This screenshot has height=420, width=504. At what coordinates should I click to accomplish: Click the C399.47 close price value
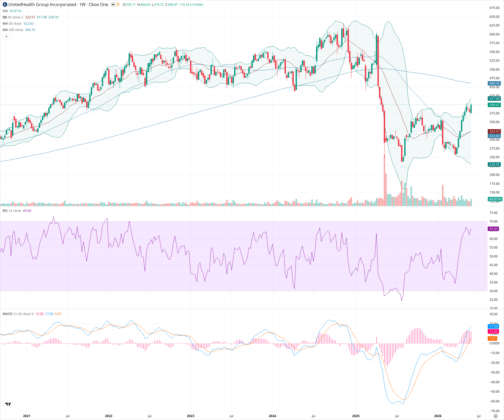[172, 5]
